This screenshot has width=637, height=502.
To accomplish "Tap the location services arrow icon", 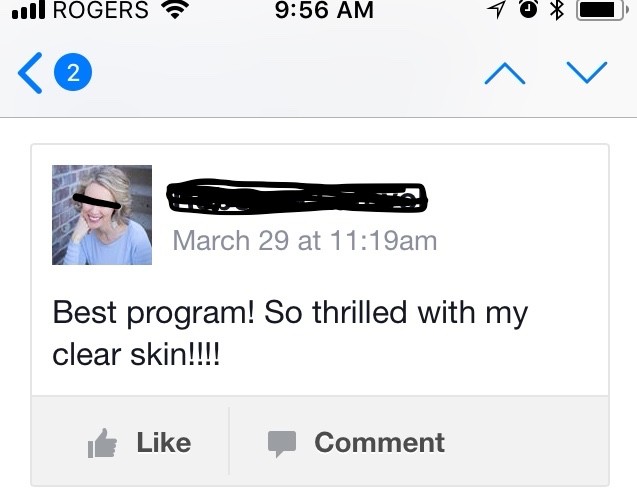I will pyautogui.click(x=496, y=9).
